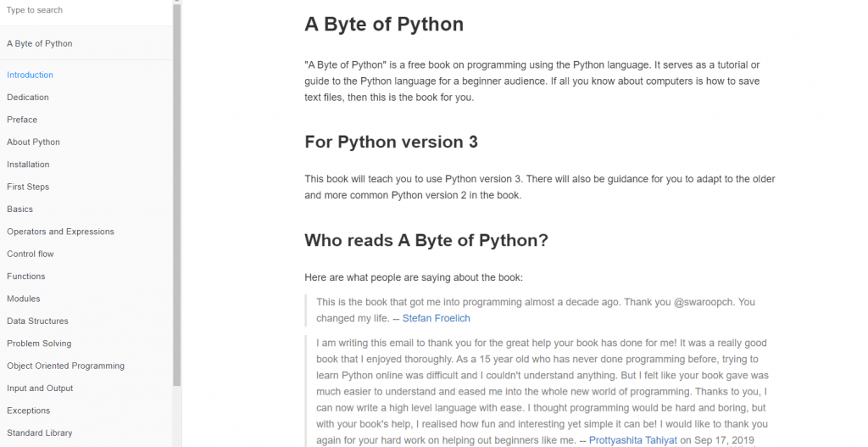Select Introduction in the sidebar
The image size is (868, 447).
pyautogui.click(x=30, y=75)
